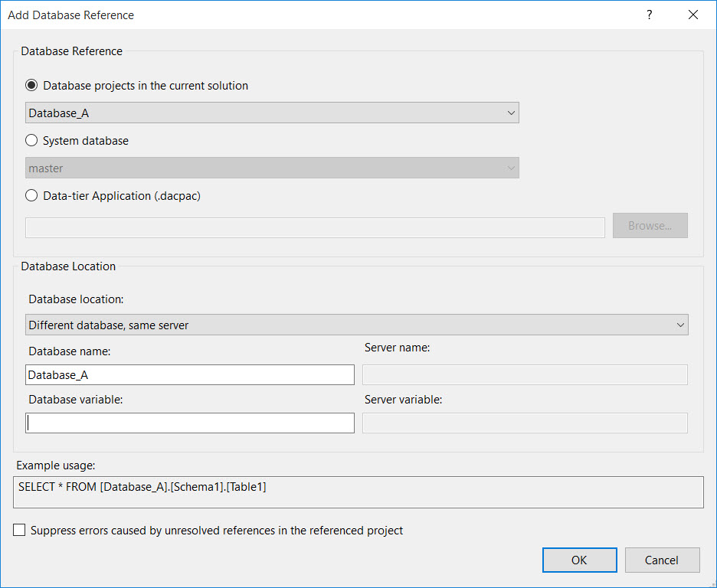
Task: Click the Database name text field
Action: click(190, 375)
